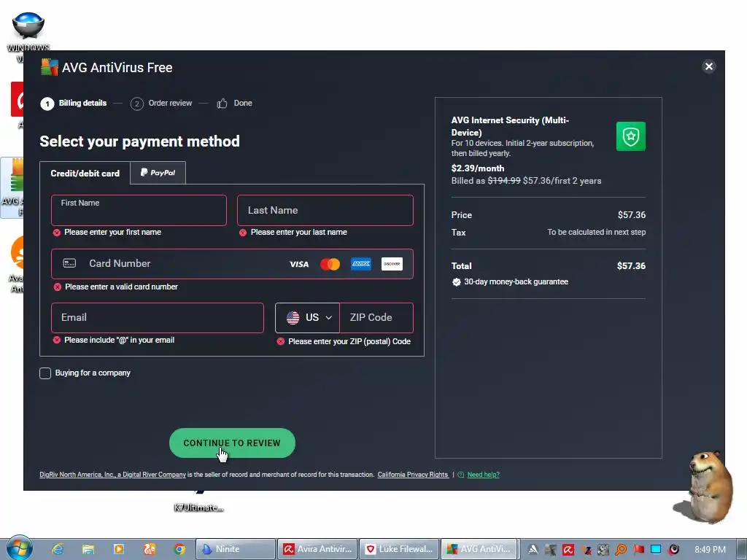
Task: Click the $2.39/month price text
Action: pyautogui.click(x=478, y=168)
